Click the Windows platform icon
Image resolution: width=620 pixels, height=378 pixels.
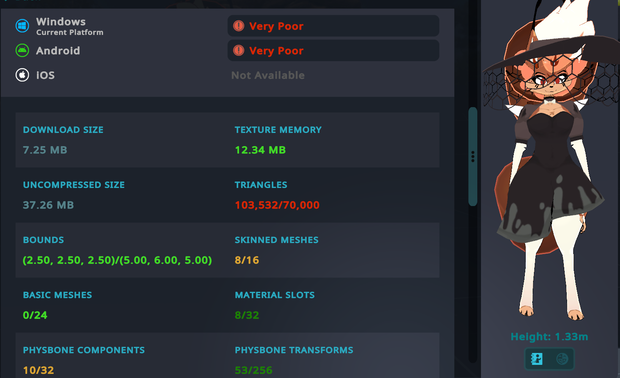[22, 26]
